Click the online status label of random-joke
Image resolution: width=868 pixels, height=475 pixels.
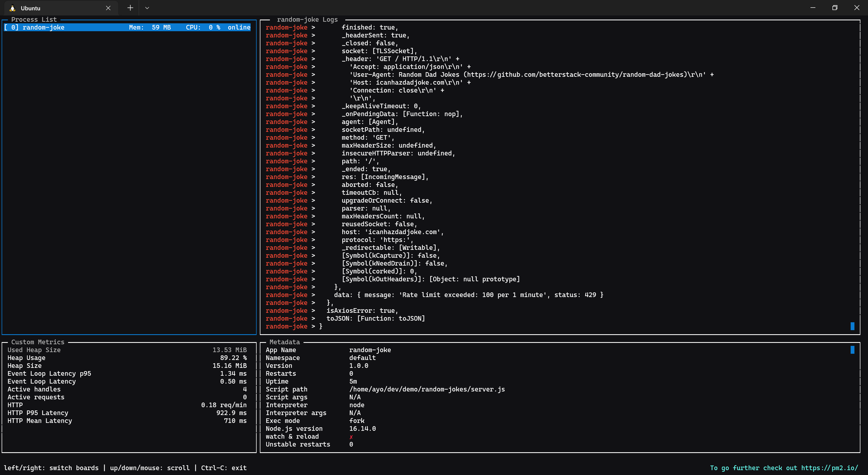click(x=239, y=27)
